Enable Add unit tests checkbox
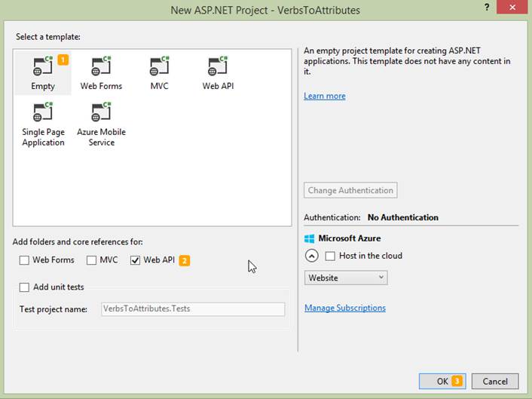This screenshot has height=399, width=532. pyautogui.click(x=24, y=287)
